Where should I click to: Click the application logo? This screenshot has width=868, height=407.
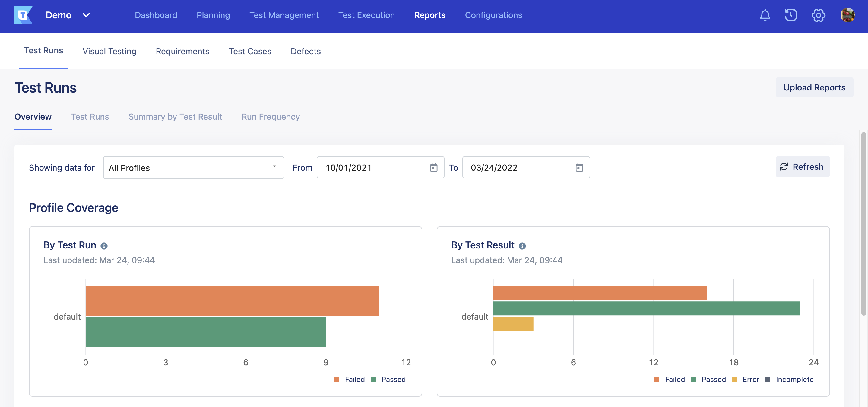click(x=24, y=15)
